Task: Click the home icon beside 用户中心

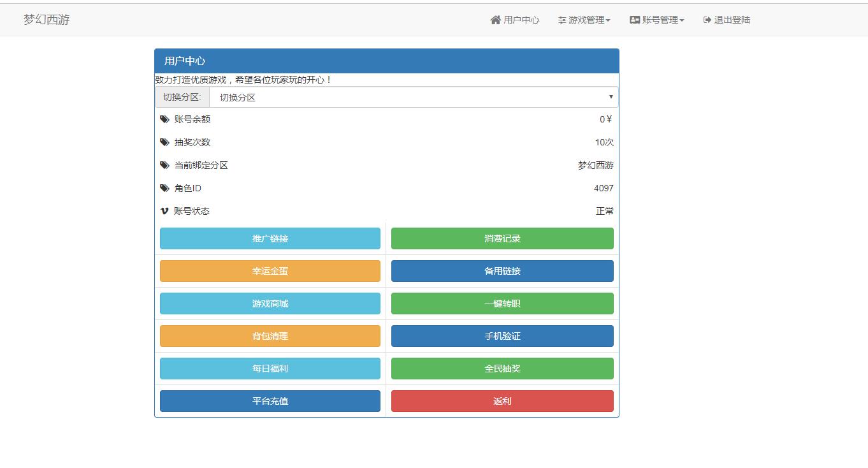Action: point(495,20)
